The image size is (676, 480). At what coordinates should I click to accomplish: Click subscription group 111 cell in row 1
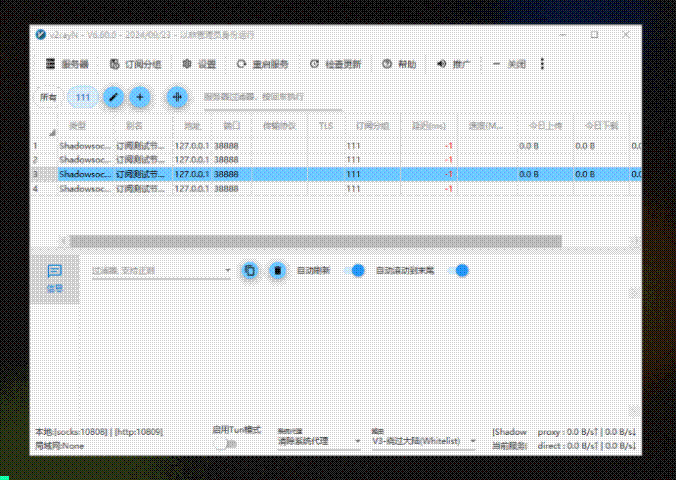click(x=354, y=146)
